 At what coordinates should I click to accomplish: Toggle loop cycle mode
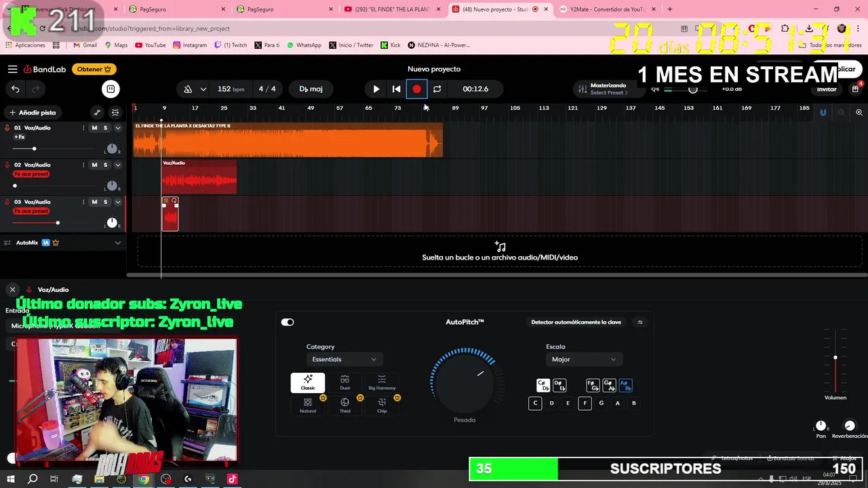437,89
